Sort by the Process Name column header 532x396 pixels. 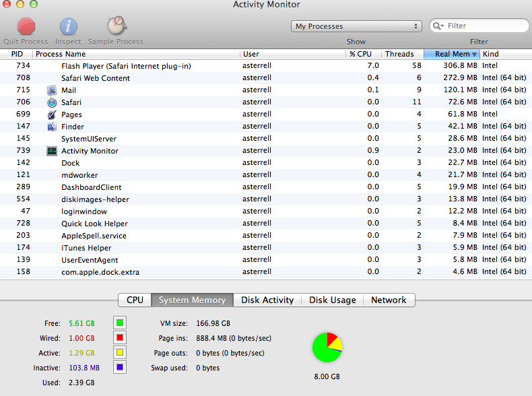click(x=136, y=54)
